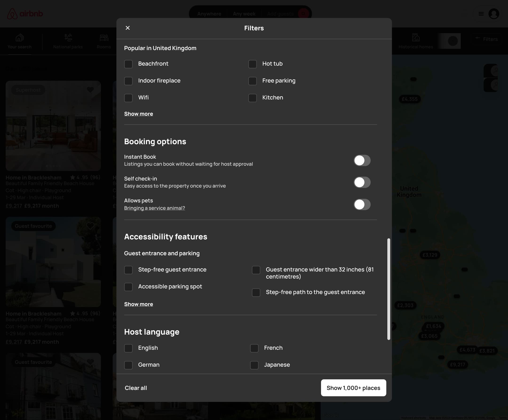Screen dimensions: 508x420
Task: Check the German host language
Action: [x=128, y=365]
